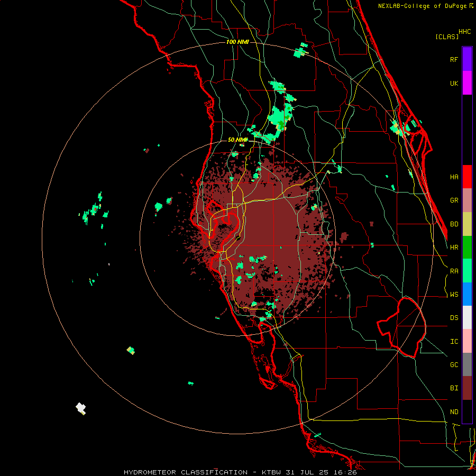Click the HA legend label
This screenshot has width=476, height=476.
pos(454,177)
